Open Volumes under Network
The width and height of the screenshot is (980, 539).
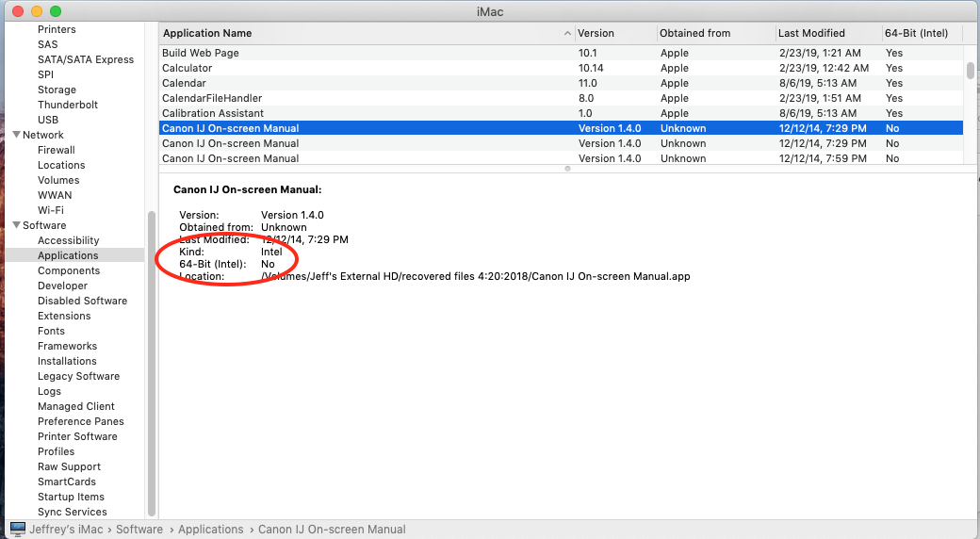(58, 180)
